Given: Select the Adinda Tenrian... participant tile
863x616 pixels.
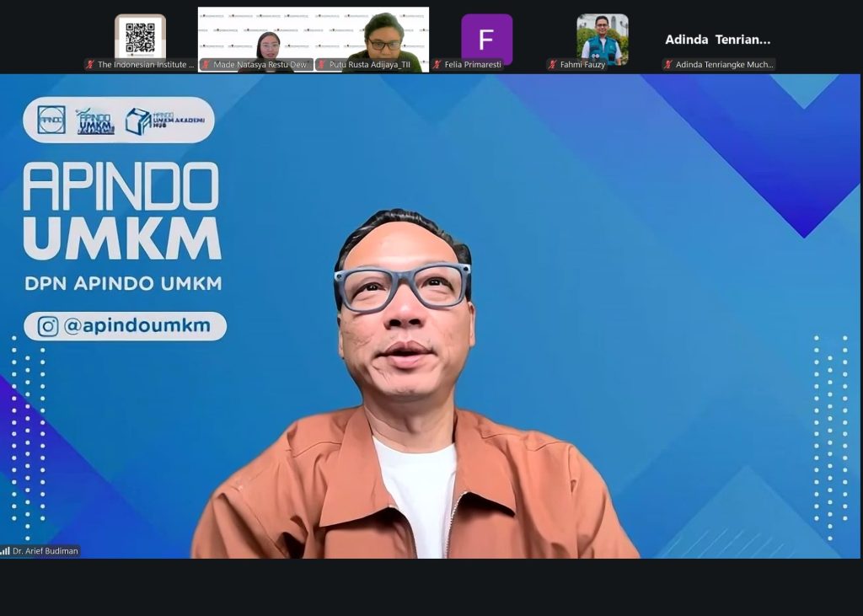Looking at the screenshot, I should (x=717, y=40).
